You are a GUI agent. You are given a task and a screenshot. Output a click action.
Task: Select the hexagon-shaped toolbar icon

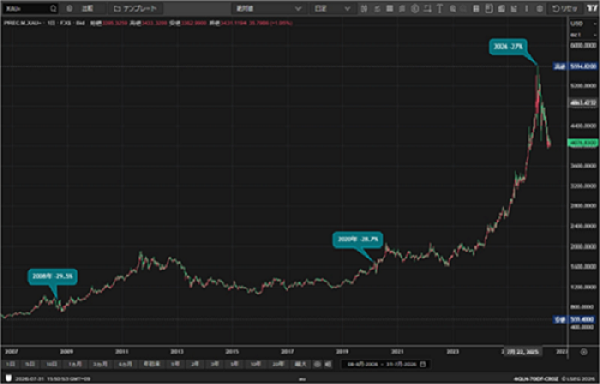(x=415, y=8)
